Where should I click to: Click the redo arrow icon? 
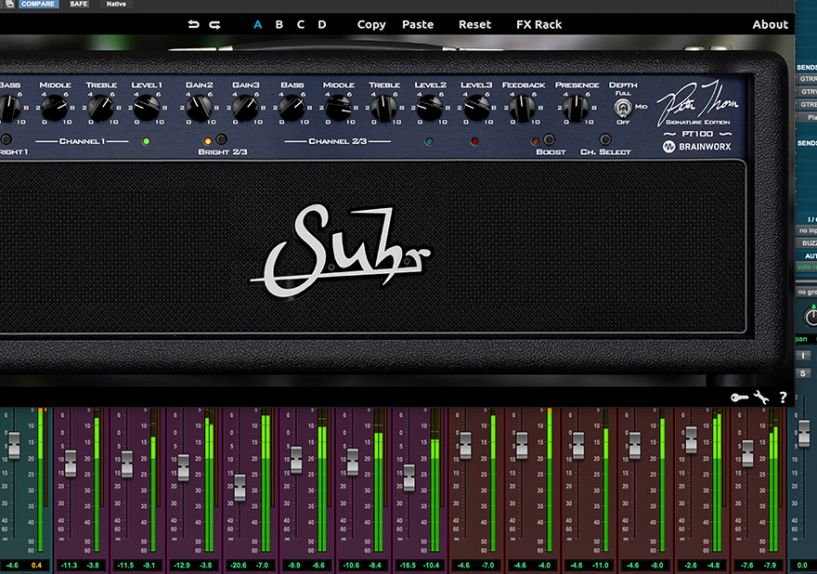coord(215,24)
